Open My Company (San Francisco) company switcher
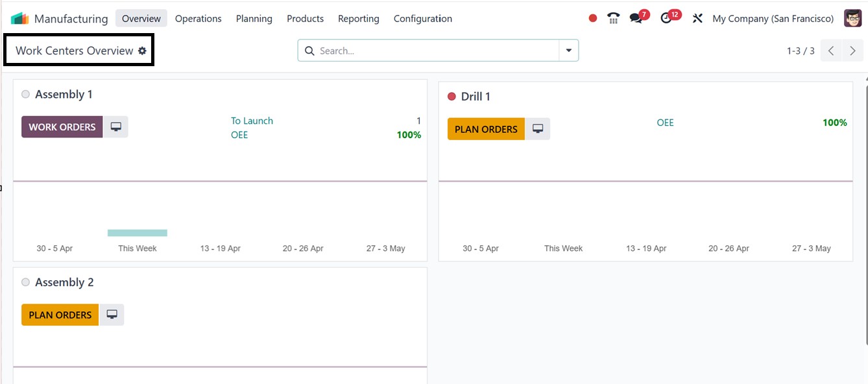The image size is (868, 384). coord(773,18)
